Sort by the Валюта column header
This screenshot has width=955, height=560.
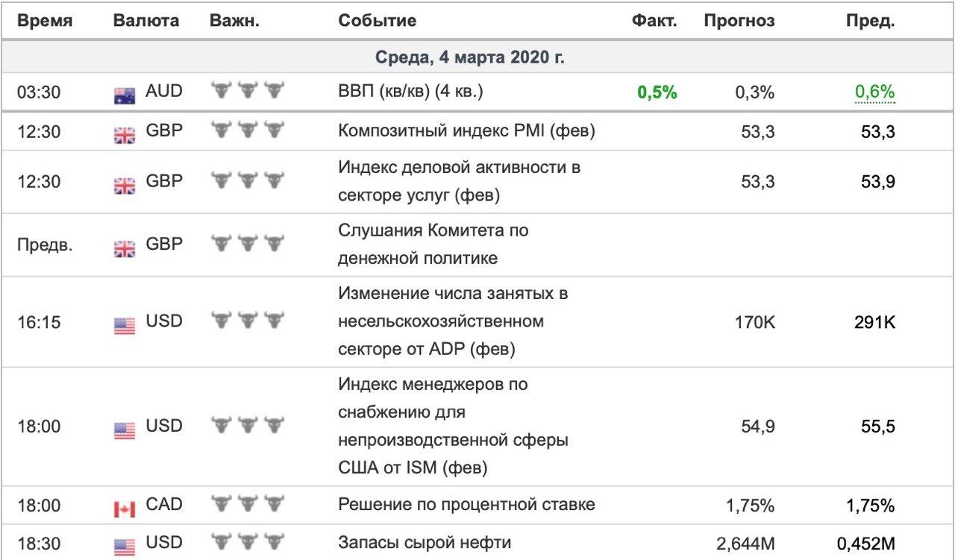coord(146,21)
